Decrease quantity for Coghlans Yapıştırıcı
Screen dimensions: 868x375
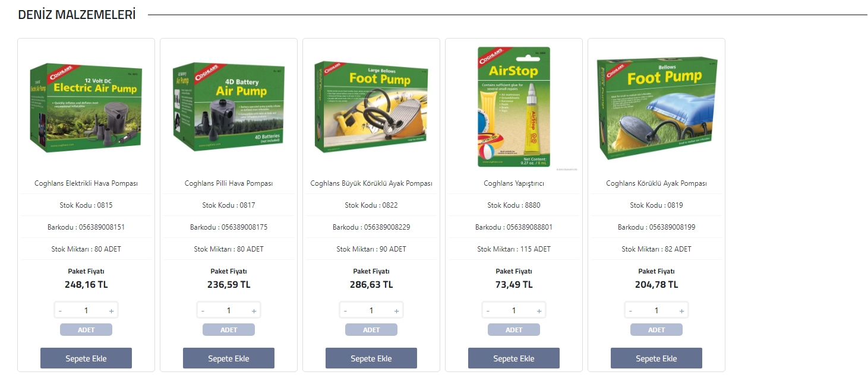click(488, 311)
